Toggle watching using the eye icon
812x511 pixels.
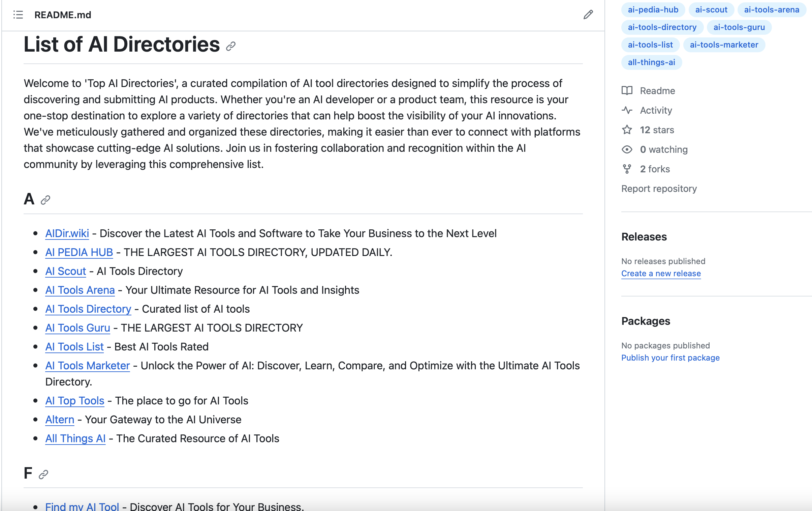pyautogui.click(x=627, y=149)
